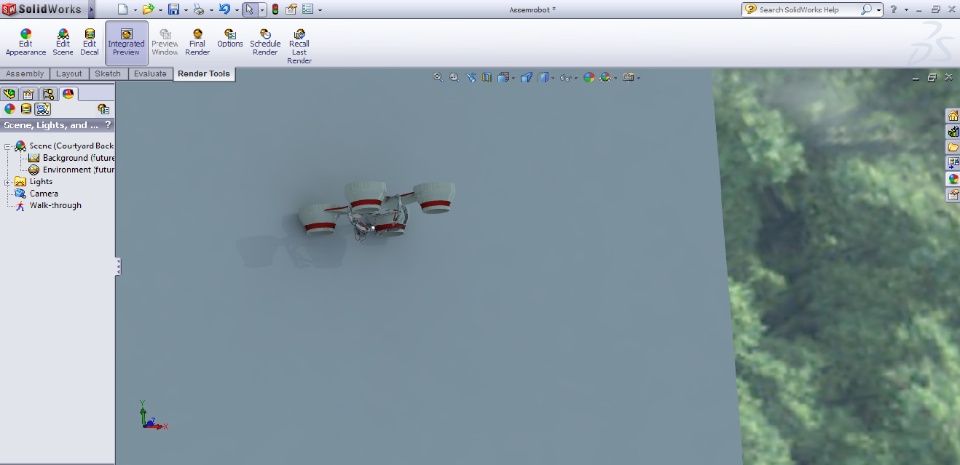Open help for Scene, Lights panel
960x465 pixels.
(x=108, y=125)
